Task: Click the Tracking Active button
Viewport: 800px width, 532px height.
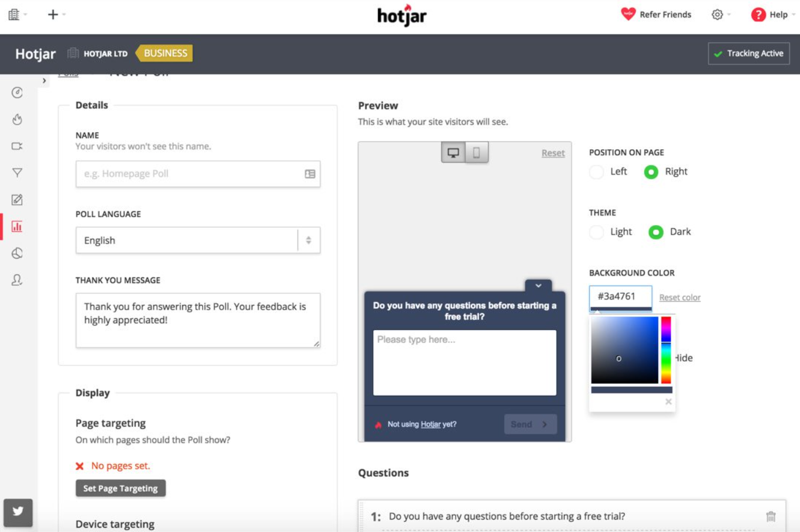Action: point(749,53)
